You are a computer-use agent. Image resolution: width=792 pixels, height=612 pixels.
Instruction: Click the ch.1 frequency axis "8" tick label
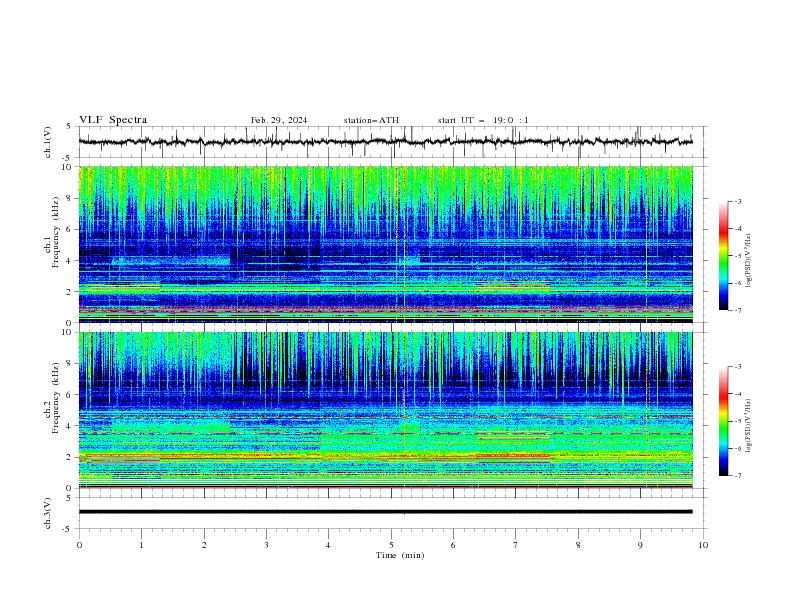pos(70,198)
